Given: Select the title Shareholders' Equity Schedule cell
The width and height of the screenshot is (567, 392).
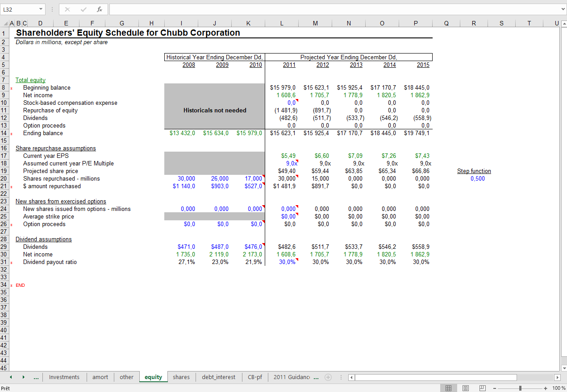Looking at the screenshot, I should [128, 33].
